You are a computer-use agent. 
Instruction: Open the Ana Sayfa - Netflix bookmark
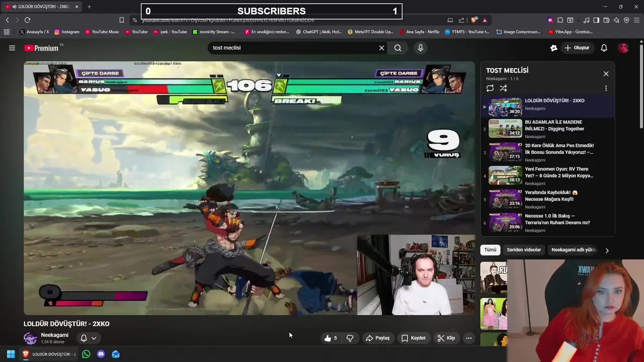point(420,32)
